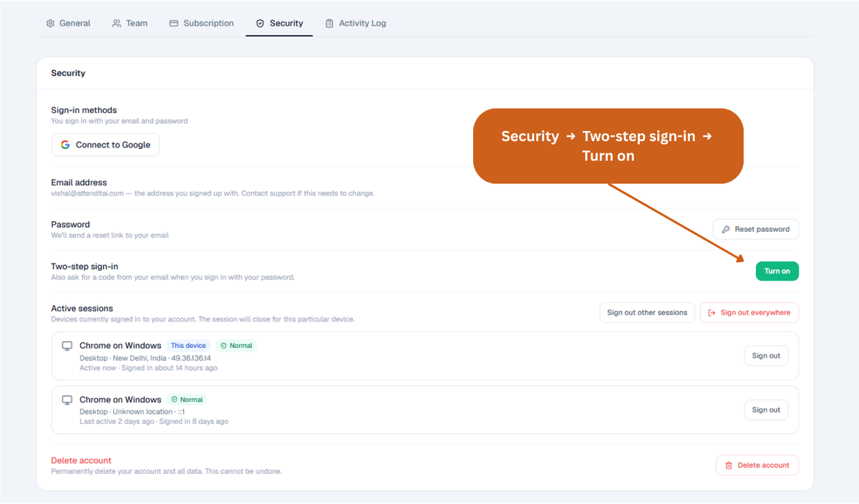Open the Subscription tab

pos(201,23)
